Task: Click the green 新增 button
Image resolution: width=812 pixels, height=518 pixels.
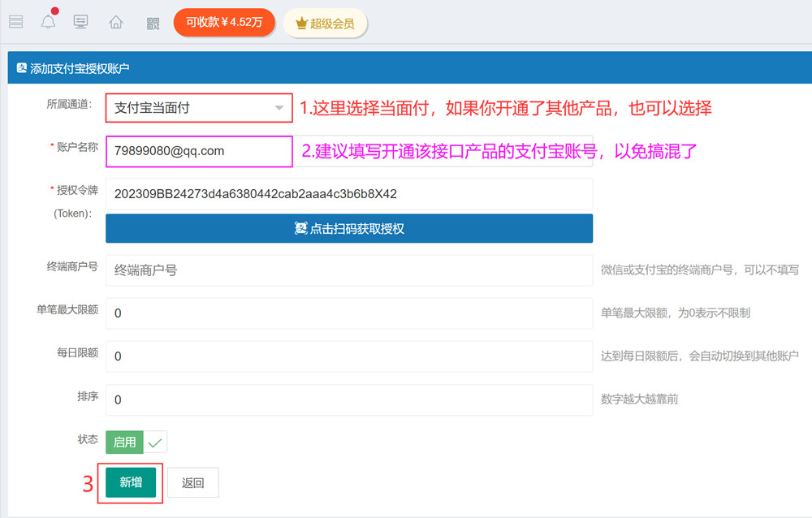Action: 131,482
